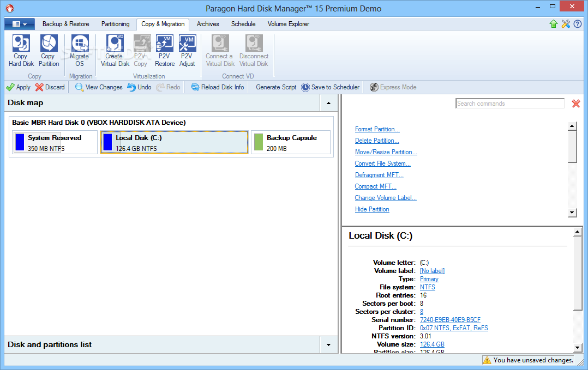Screen dimensions: 588x370
Task: Click the serial number 7240-E9EB-40E9-B5CF link
Action: pos(450,320)
